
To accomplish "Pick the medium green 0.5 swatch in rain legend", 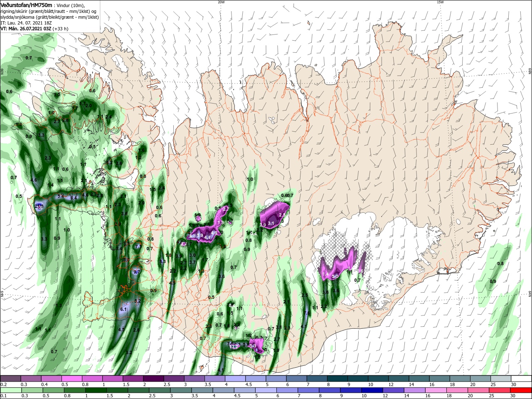I will (53, 390).
